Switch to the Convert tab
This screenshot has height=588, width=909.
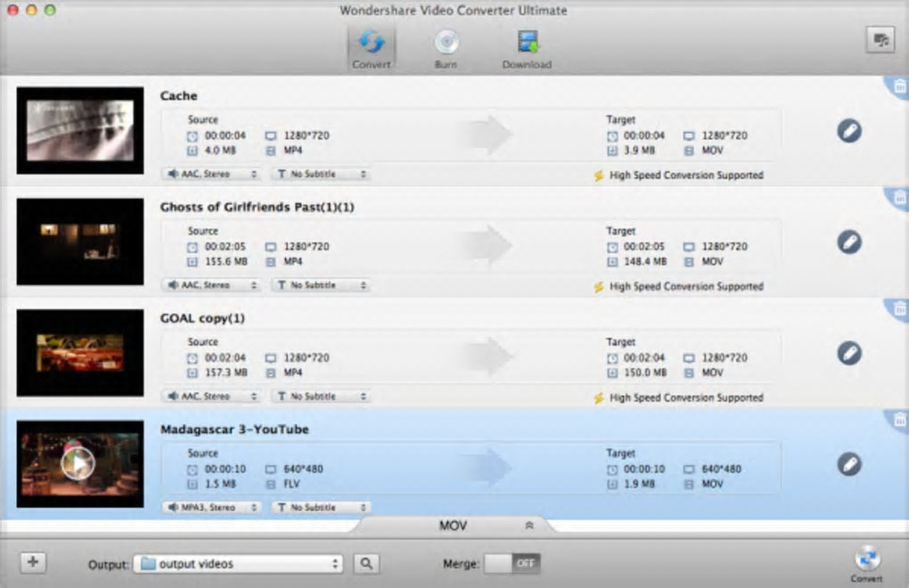coord(372,49)
